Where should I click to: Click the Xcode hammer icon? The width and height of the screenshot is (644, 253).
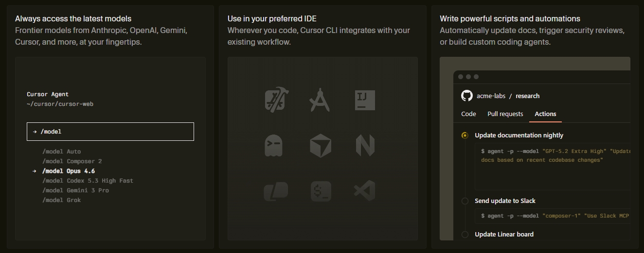point(275,100)
